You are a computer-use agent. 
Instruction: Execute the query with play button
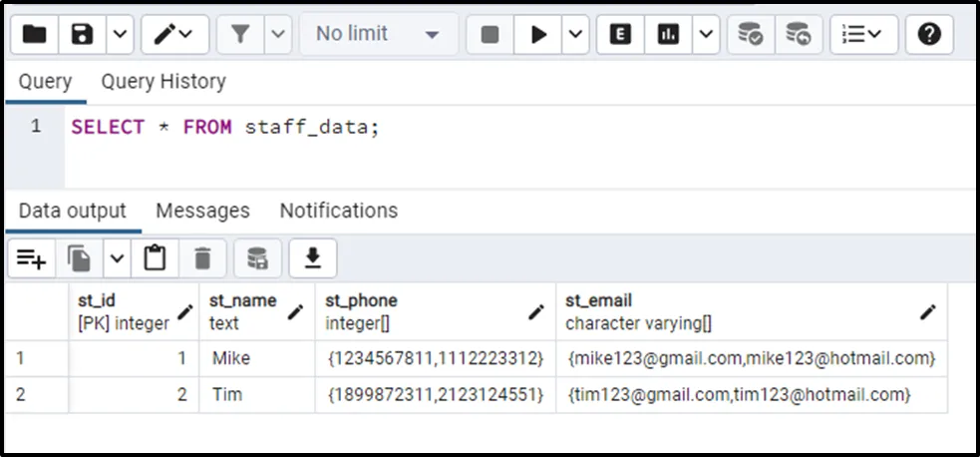539,35
